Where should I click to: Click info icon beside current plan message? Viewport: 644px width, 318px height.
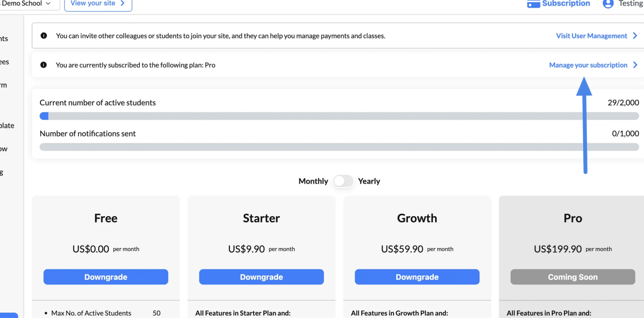pos(44,65)
